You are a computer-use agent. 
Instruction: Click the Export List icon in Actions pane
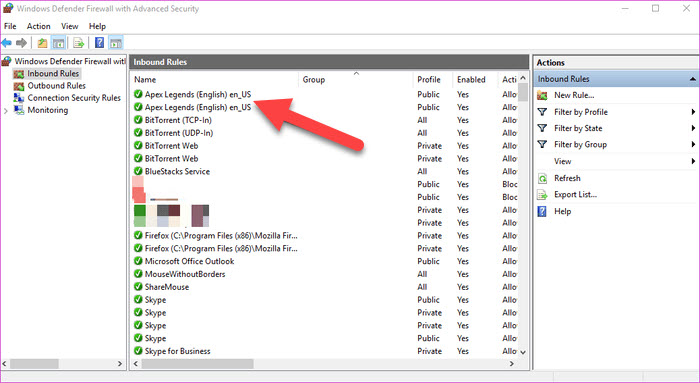[542, 195]
